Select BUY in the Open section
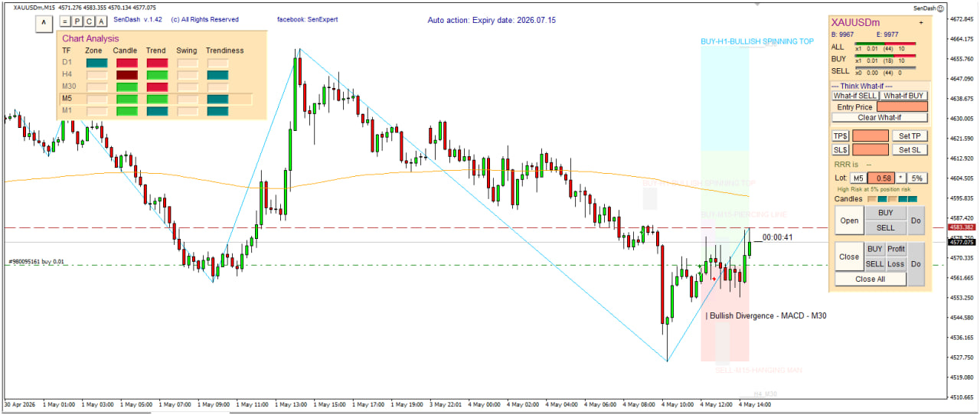 coord(885,213)
